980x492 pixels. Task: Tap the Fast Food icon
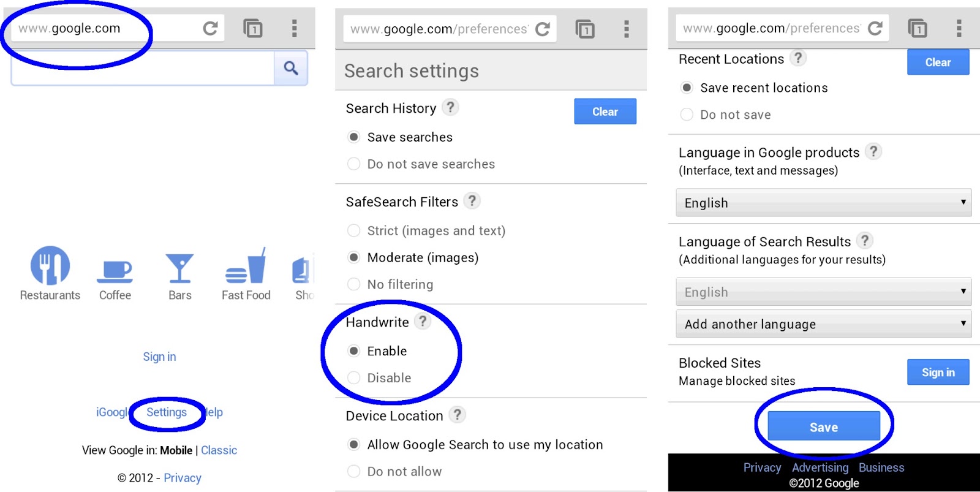point(246,267)
